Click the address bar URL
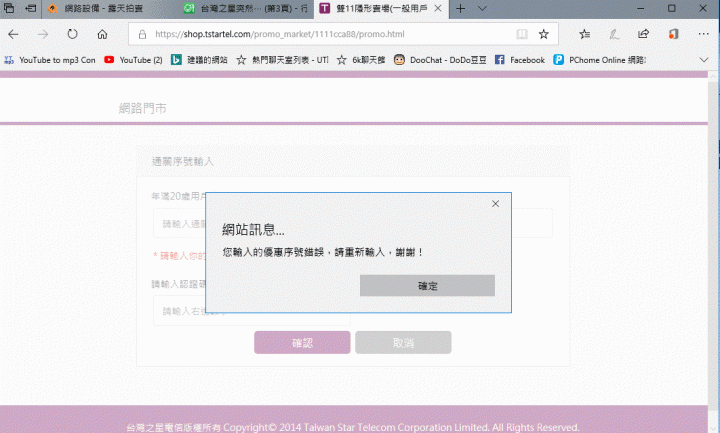Image resolution: width=720 pixels, height=433 pixels. click(x=280, y=34)
